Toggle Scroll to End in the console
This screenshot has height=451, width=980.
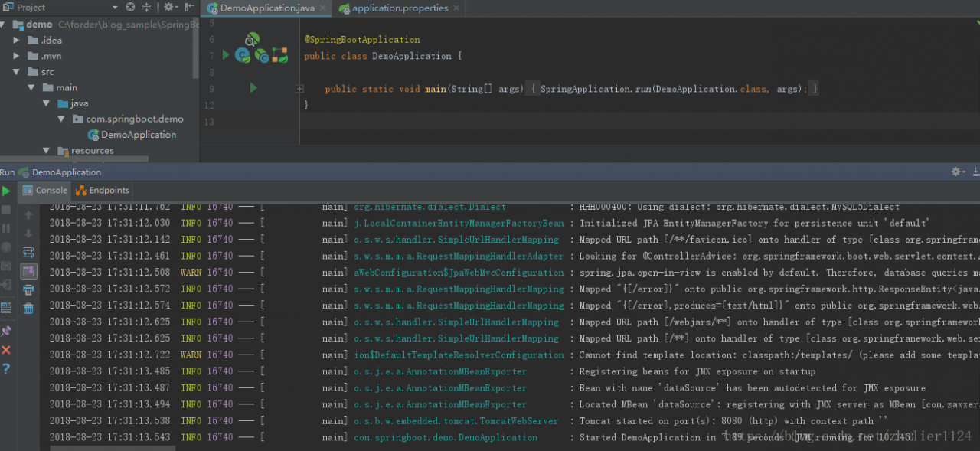coord(28,271)
